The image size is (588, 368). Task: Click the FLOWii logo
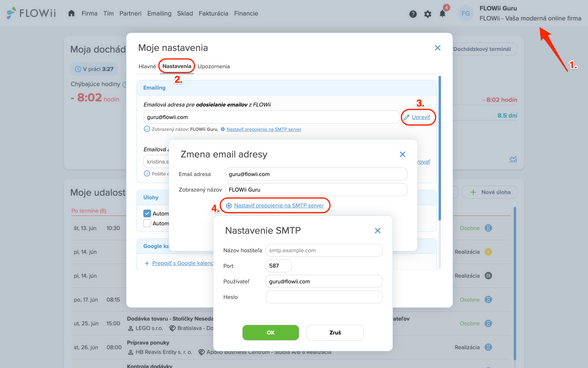[31, 13]
